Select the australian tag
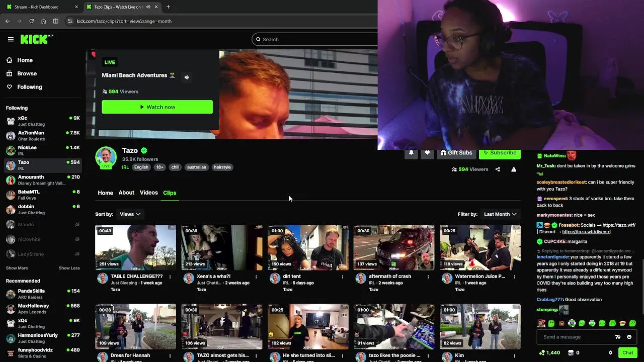Screen dimensions: 644x362 197,167
